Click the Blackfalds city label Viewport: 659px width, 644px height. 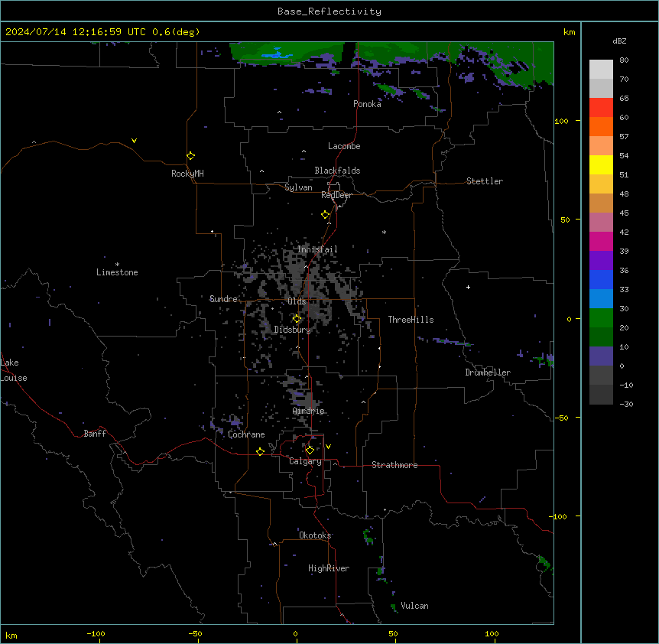pyautogui.click(x=337, y=171)
